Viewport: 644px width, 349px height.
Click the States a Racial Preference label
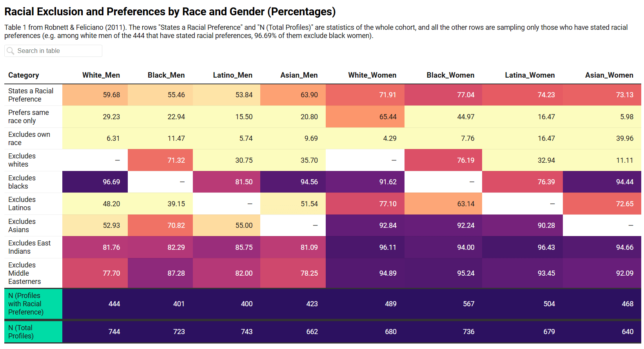coord(31,95)
